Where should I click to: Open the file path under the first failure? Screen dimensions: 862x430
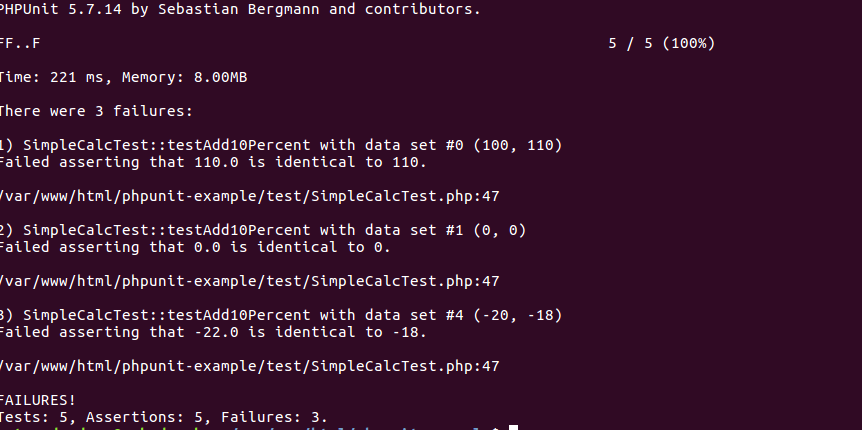pyautogui.click(x=249, y=196)
